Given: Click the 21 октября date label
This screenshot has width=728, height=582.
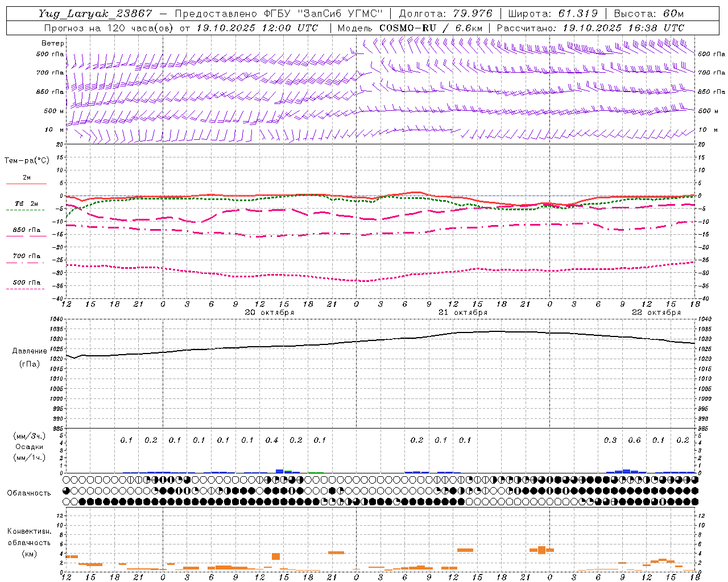Looking at the screenshot, I should coord(463,313).
